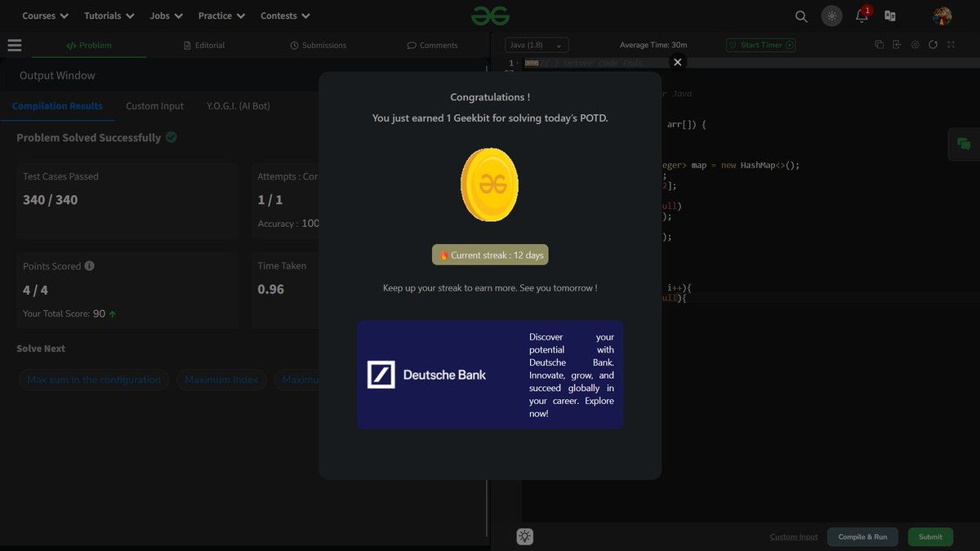The height and width of the screenshot is (551, 980).
Task: Open the user profile avatar
Action: coord(942,16)
